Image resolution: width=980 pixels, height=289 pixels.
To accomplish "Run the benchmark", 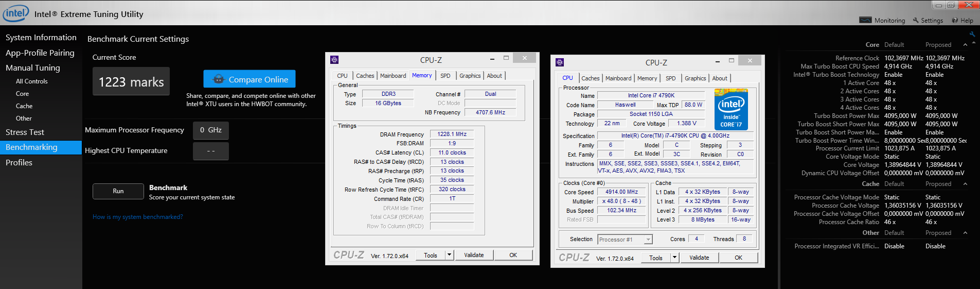I will coord(118,191).
